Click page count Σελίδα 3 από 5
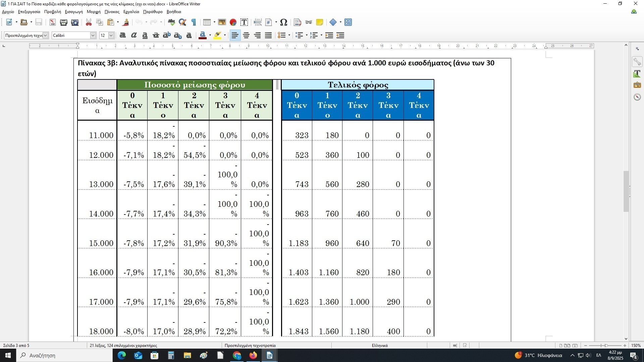The image size is (644, 362). [16, 346]
